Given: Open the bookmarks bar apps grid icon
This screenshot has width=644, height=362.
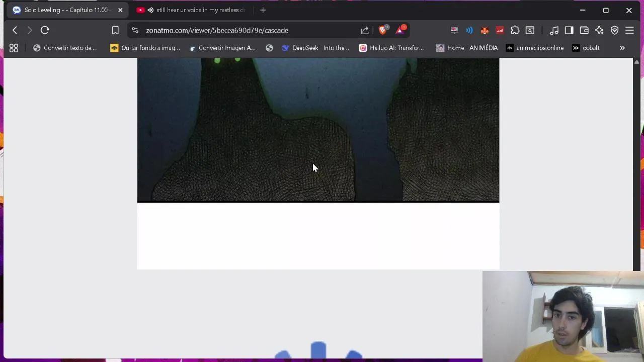Looking at the screenshot, I should [x=14, y=48].
